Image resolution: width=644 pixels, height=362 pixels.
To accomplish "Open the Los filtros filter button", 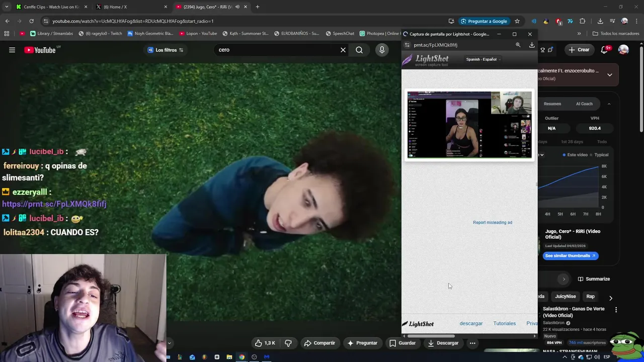I will (x=166, y=50).
